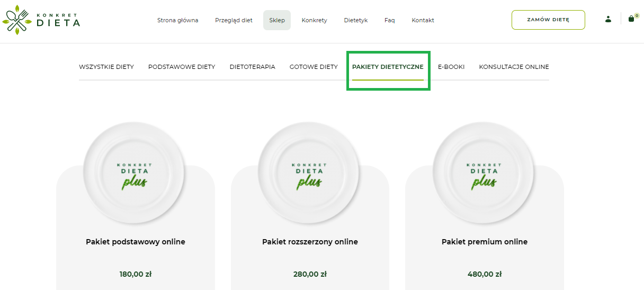Select the Gotowe diety tab
The width and height of the screenshot is (644, 290).
point(314,67)
